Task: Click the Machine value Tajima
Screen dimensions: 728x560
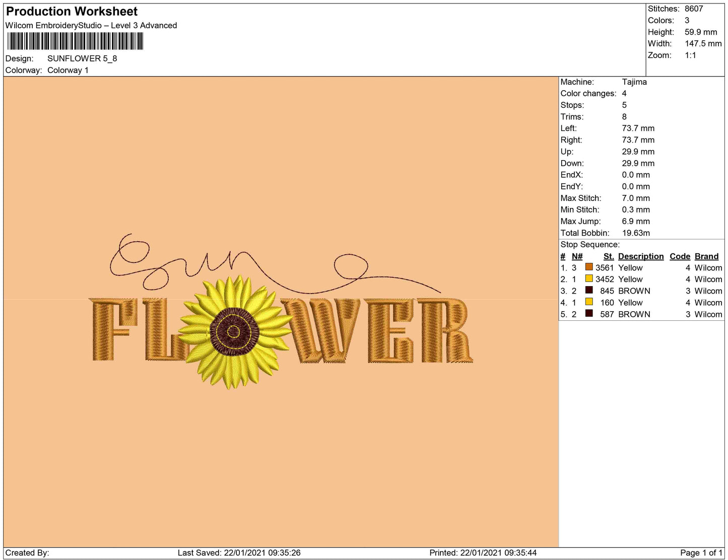Action: point(634,82)
